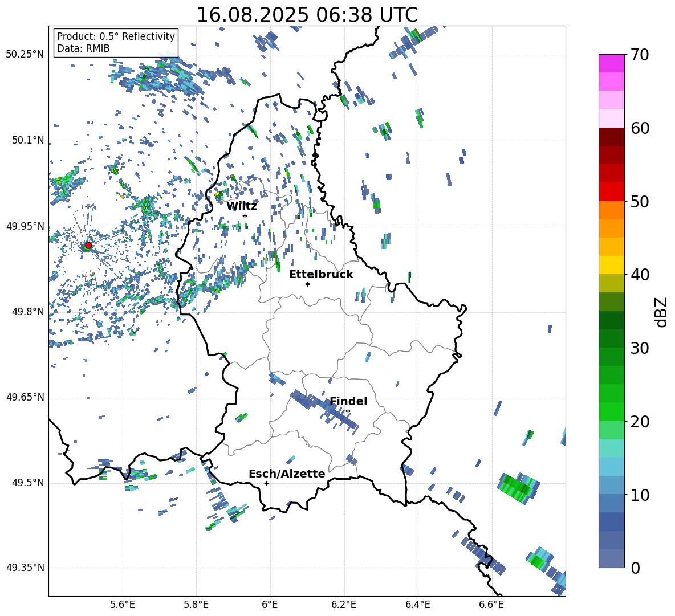
Task: Click the green echo cluster near 6.65°E 49.5°N
Action: (518, 488)
